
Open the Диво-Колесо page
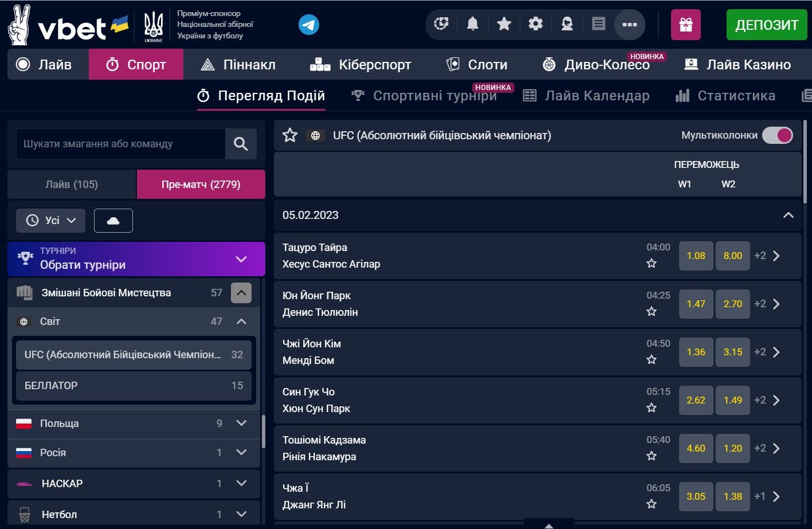[x=597, y=64]
